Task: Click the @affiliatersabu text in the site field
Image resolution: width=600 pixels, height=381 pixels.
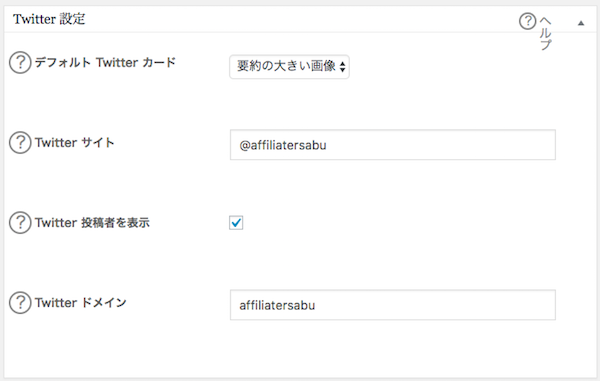Action: click(283, 145)
